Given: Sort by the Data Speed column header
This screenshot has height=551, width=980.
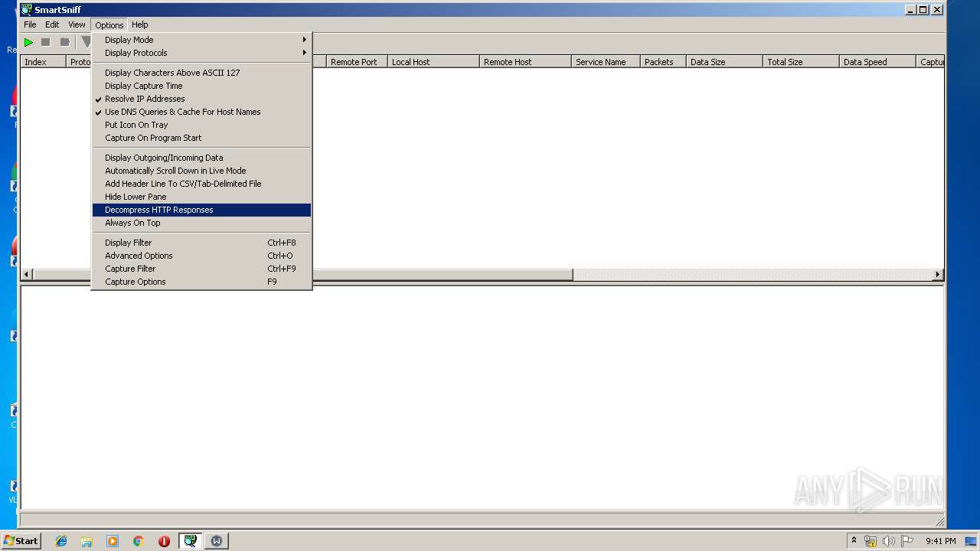Looking at the screenshot, I should click(x=877, y=62).
